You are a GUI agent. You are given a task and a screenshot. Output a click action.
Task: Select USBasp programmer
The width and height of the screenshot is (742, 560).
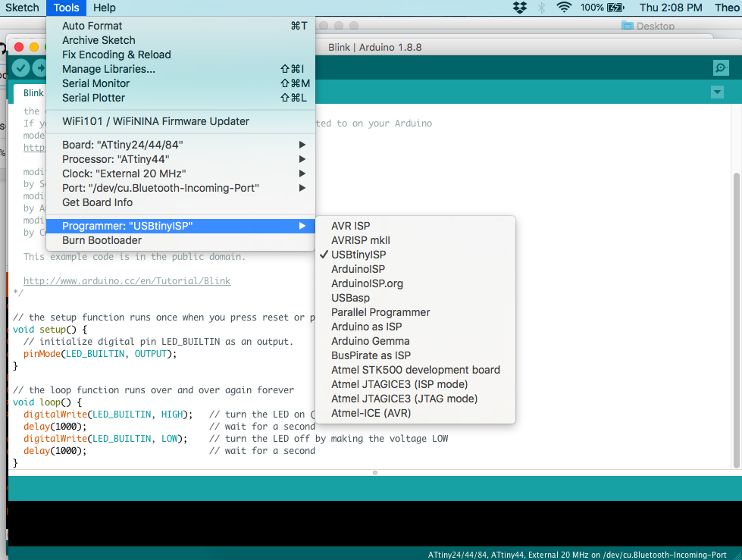coord(415,298)
